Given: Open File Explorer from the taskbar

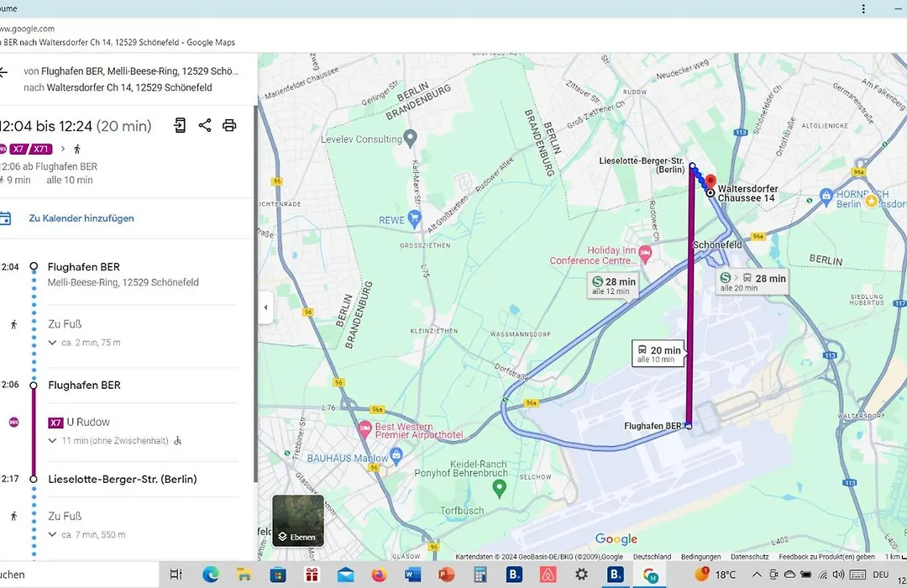Looking at the screenshot, I should click(244, 575).
